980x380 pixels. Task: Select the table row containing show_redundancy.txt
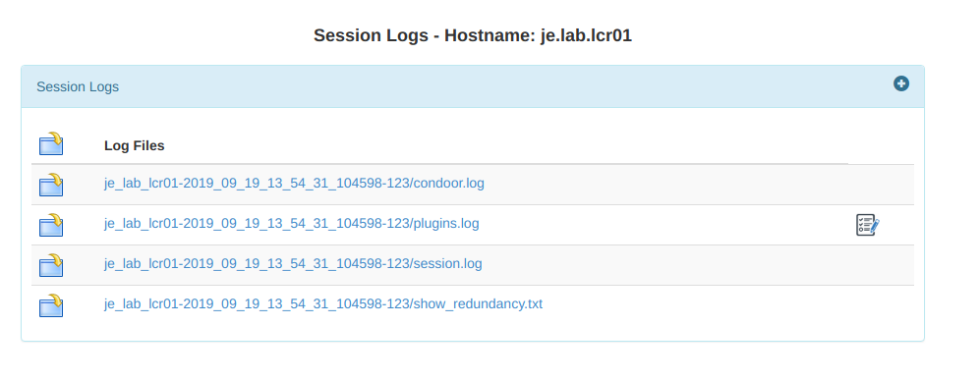[x=473, y=305]
